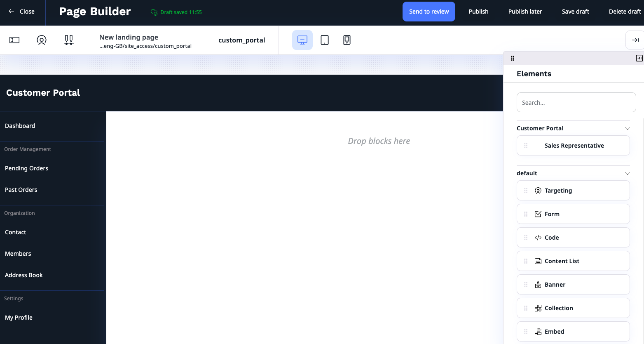Collapse the default elements group
The width and height of the screenshot is (644, 344).
click(x=628, y=173)
